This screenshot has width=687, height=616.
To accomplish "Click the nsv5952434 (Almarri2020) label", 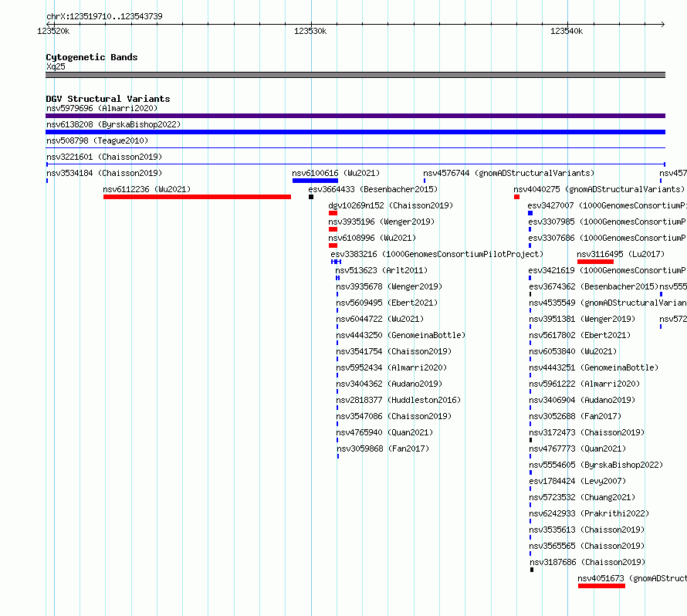I will pyautogui.click(x=391, y=367).
